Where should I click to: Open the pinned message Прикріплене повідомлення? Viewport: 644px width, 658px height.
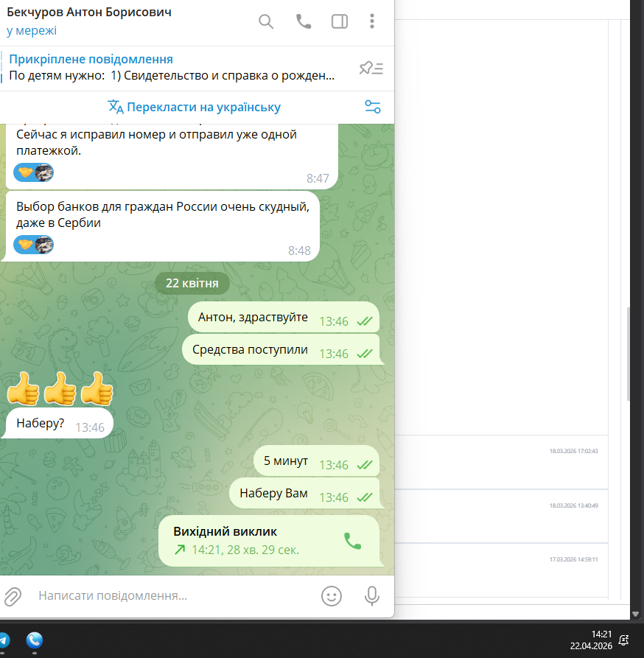[x=172, y=68]
